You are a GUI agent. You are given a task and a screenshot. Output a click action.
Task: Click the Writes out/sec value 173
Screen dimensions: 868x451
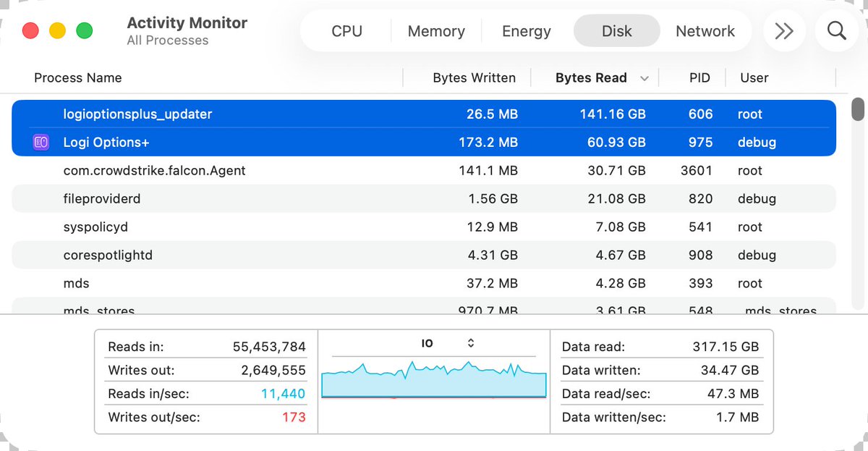coord(294,418)
